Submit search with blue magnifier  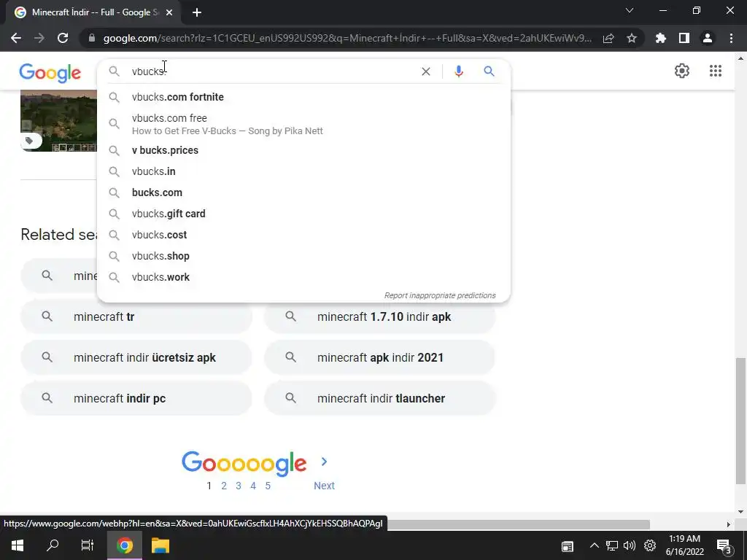[x=489, y=71]
